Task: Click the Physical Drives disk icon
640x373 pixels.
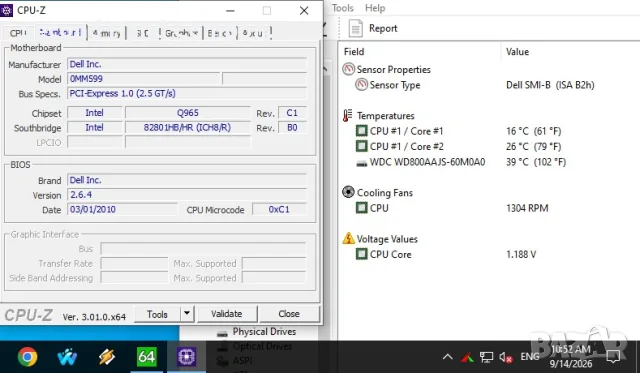Action: (222, 333)
